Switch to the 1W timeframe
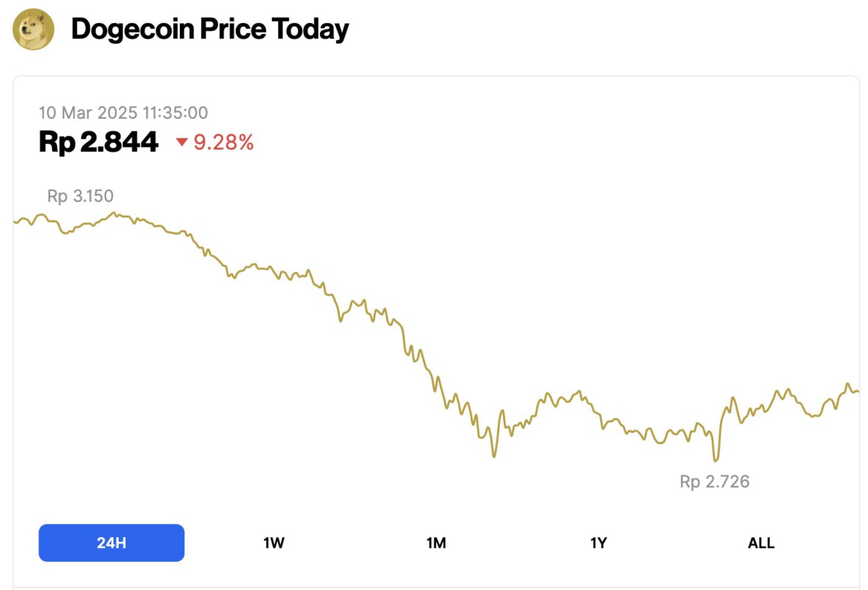 [274, 542]
